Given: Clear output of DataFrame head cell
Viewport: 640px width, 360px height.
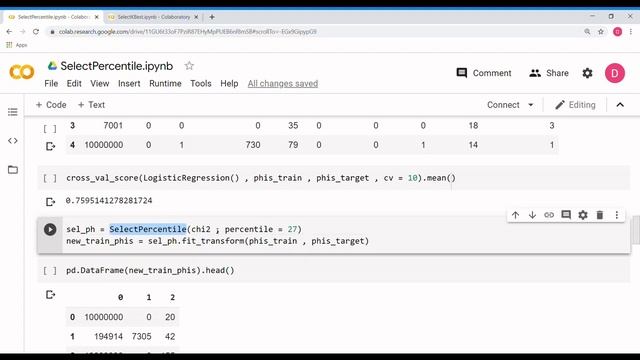Looking at the screenshot, I should [50, 295].
